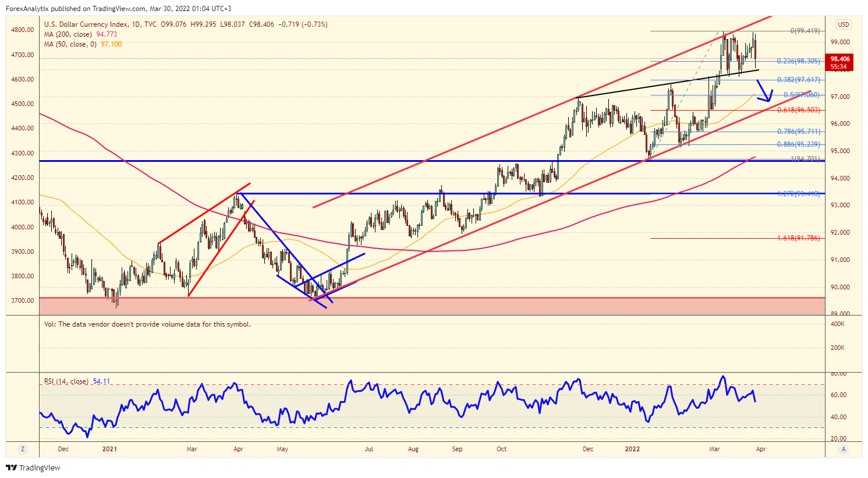This screenshot has width=868, height=478.
Task: Select the Fibonacci 1.618(91.786) level label
Action: [x=799, y=238]
